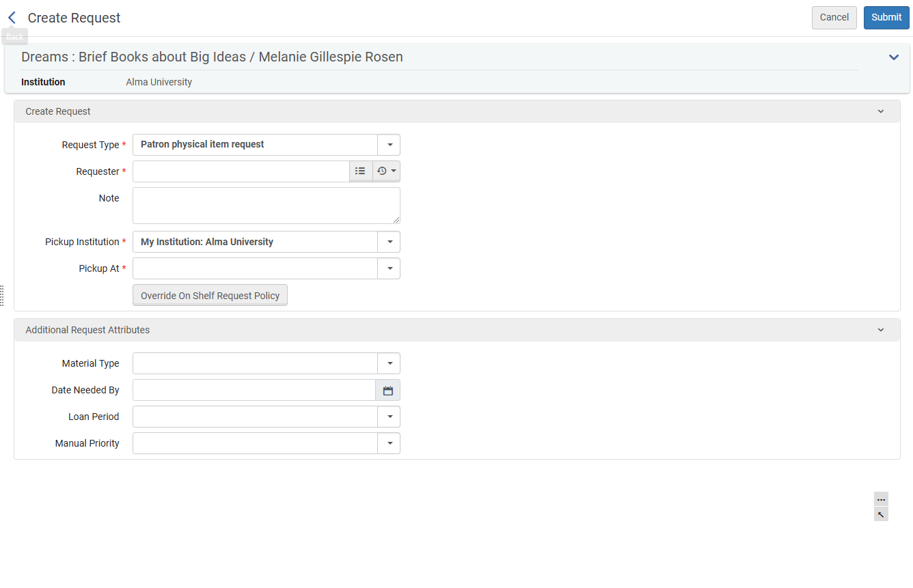Open the Material Type dropdown
This screenshot has height=588, width=913.
tap(389, 363)
